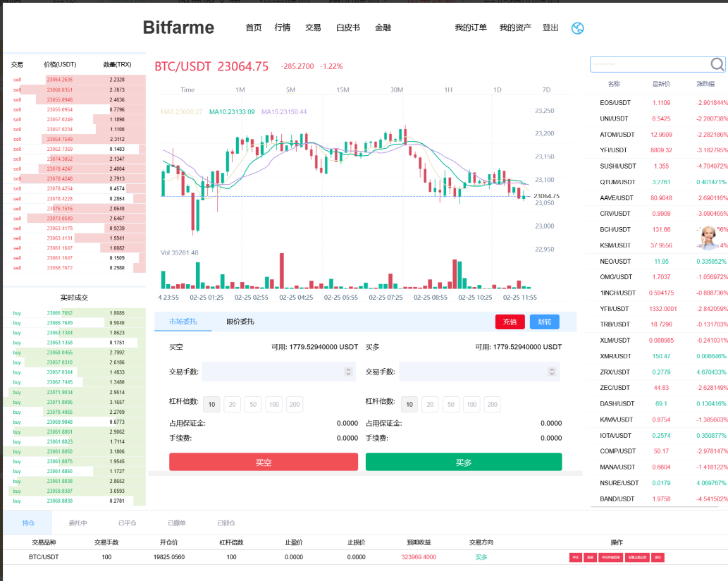
Task: Click the globe language switcher icon
Action: point(577,28)
